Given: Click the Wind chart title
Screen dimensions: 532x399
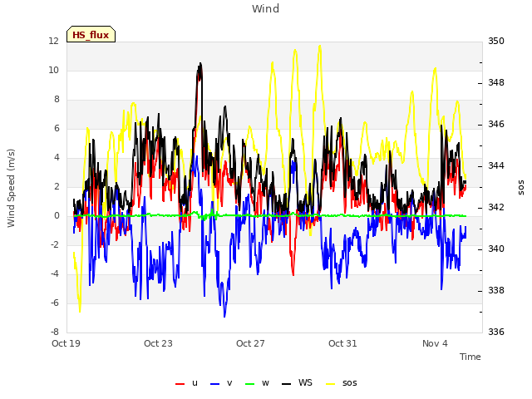Looking at the screenshot, I should click(266, 9).
